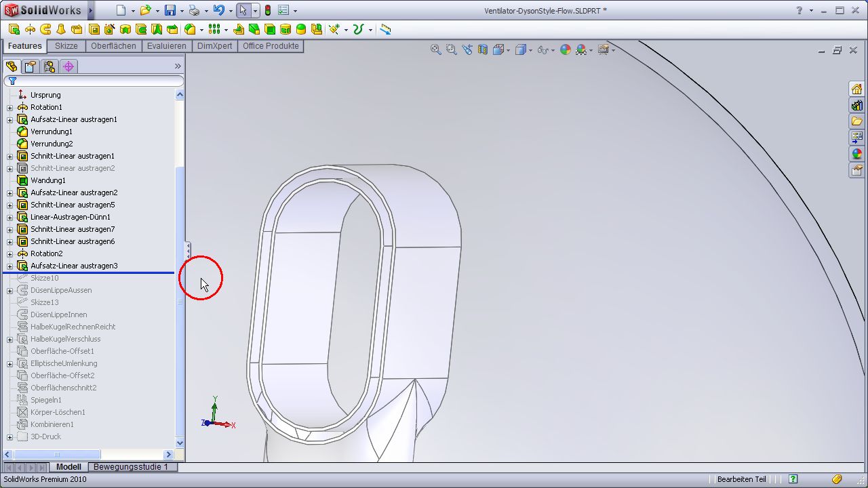
Task: Select the Revolved Cut tool
Action: pyautogui.click(x=125, y=29)
